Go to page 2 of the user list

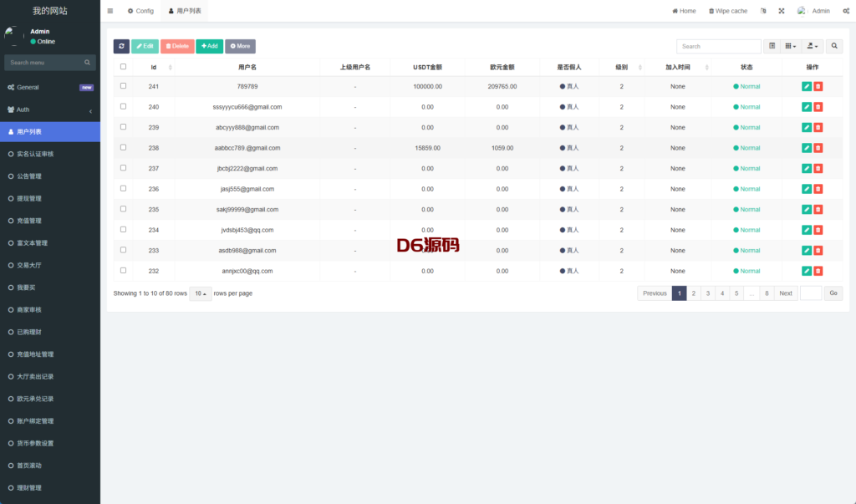pyautogui.click(x=693, y=293)
